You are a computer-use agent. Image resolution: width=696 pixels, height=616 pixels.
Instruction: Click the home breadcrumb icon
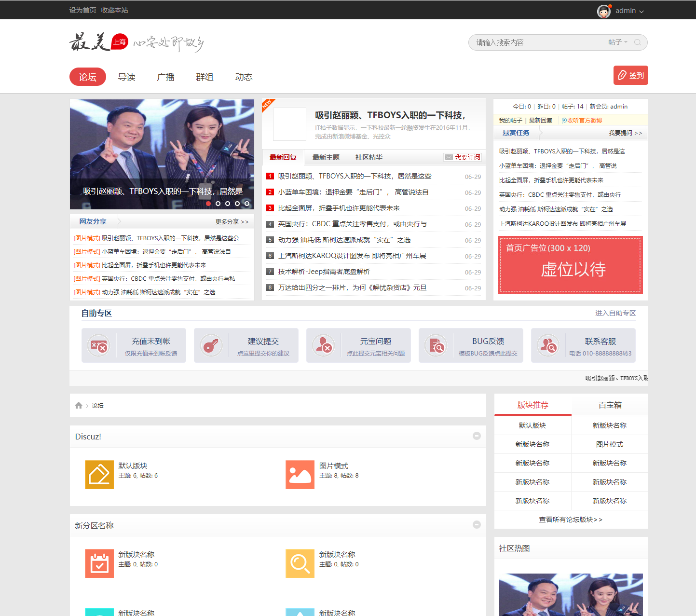79,406
